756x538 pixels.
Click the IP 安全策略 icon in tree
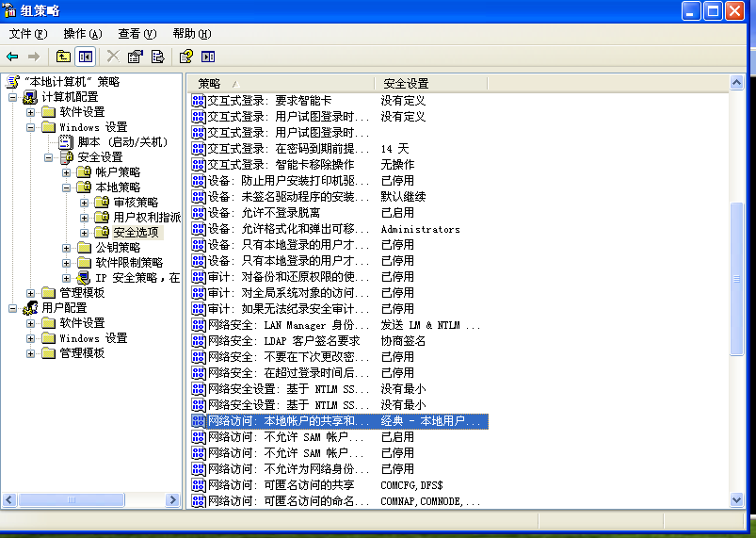[84, 278]
